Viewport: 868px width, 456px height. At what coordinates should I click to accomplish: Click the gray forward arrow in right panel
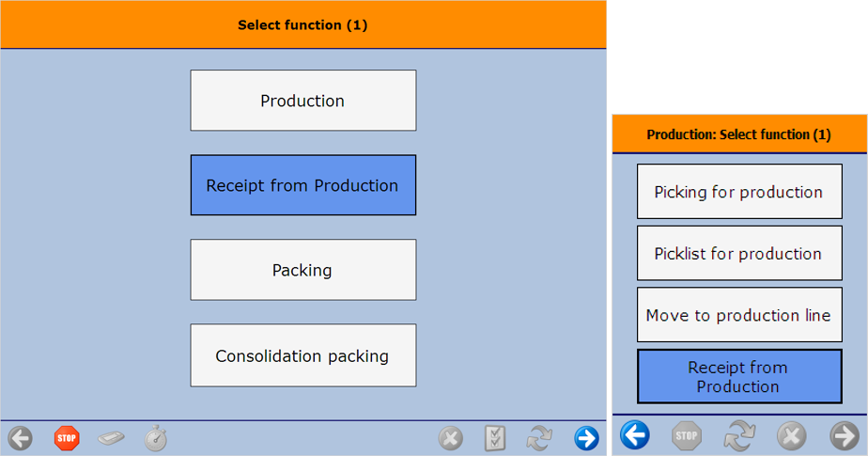pyautogui.click(x=844, y=435)
